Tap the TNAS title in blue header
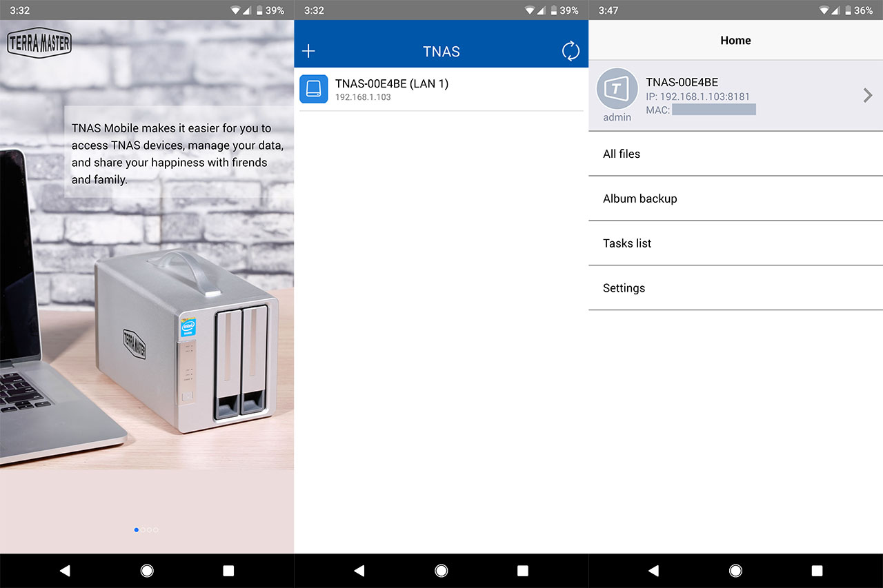Screen dimensions: 883x588 click(x=441, y=52)
